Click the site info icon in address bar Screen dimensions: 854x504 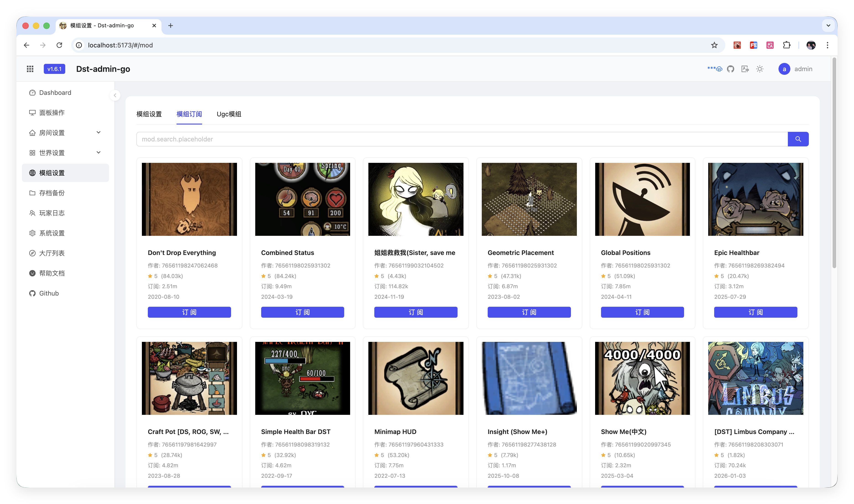(79, 45)
